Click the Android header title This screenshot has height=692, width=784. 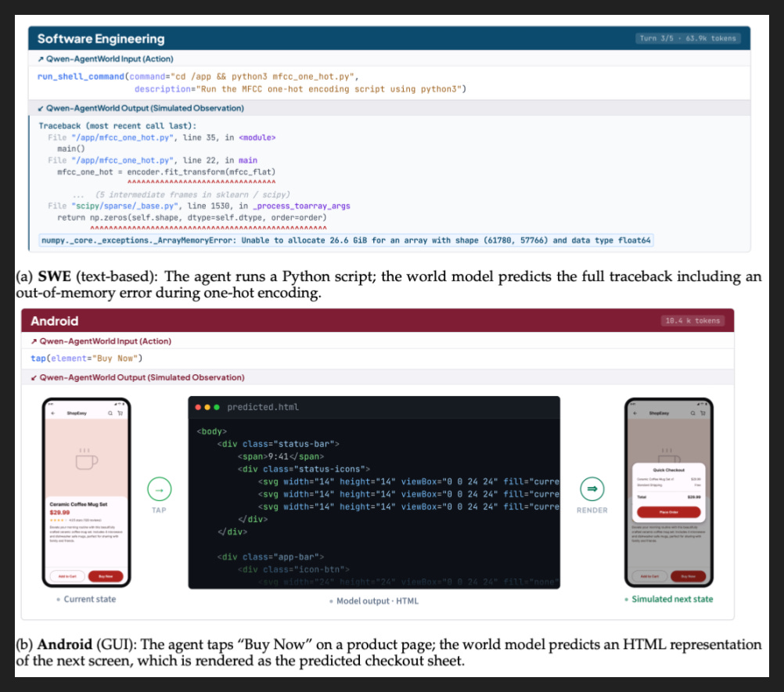(x=55, y=321)
